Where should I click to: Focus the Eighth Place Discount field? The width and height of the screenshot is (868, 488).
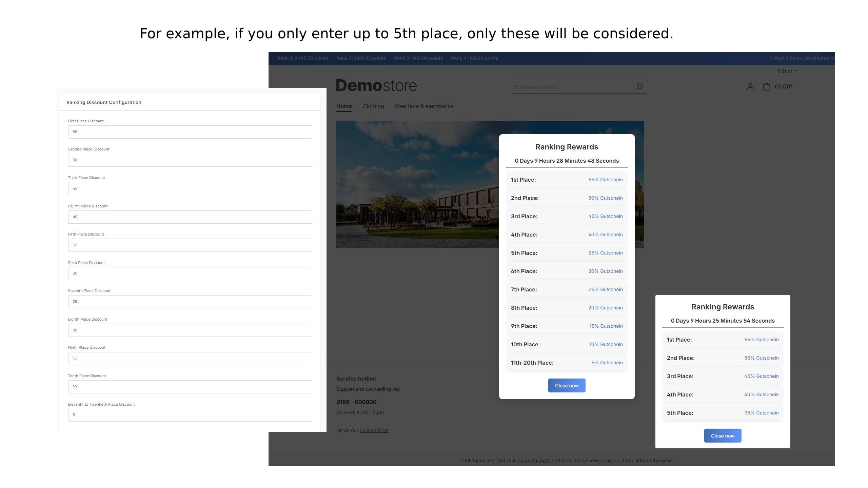tap(190, 330)
